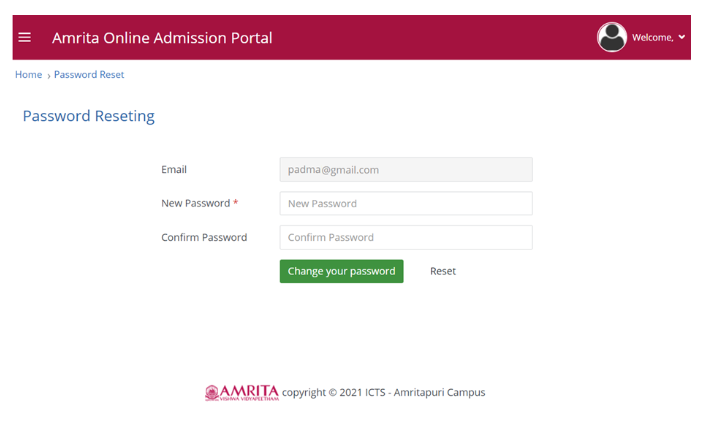Click the red required asterisk marker

coord(236,203)
